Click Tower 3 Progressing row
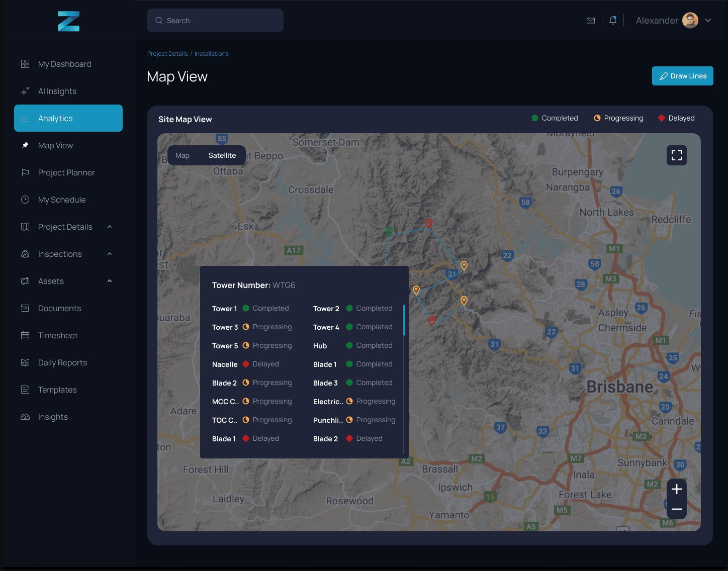This screenshot has height=571, width=728. point(252,327)
